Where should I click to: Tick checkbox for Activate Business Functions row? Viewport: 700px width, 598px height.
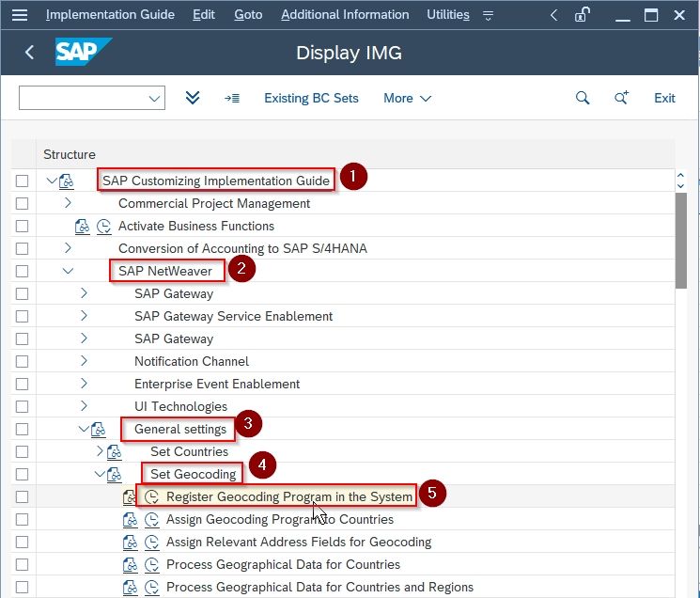coord(22,226)
